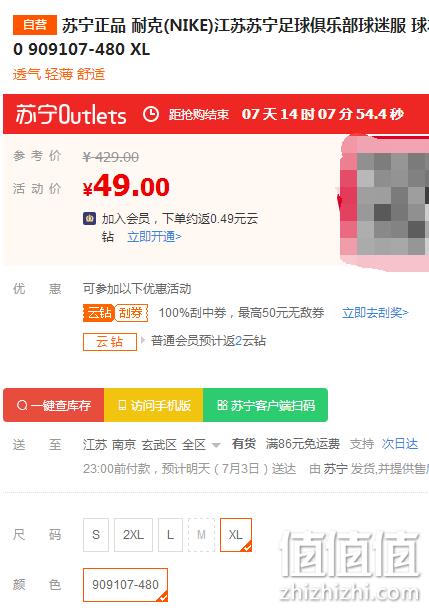The height and width of the screenshot is (610, 429).
Task: Select size 2XL
Action: pos(133,535)
